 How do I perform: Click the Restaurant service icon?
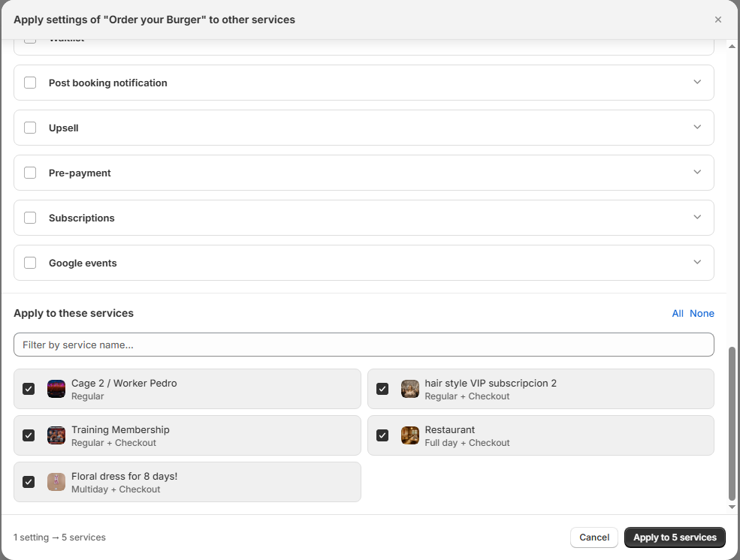pyautogui.click(x=409, y=435)
